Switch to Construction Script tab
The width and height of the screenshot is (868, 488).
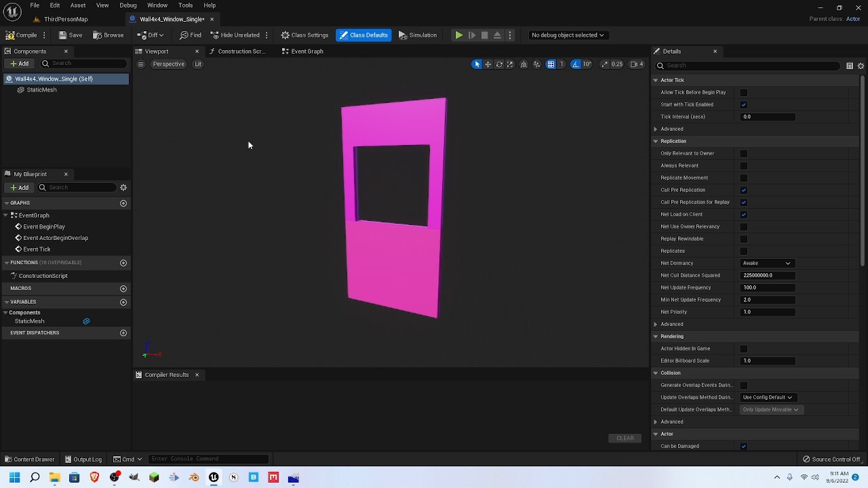[241, 52]
